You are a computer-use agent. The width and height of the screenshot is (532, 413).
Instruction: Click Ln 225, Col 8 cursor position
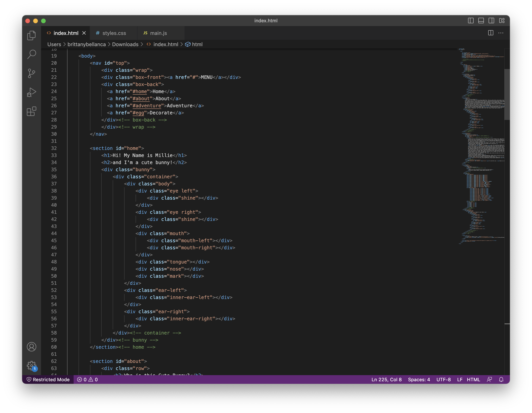tap(386, 379)
